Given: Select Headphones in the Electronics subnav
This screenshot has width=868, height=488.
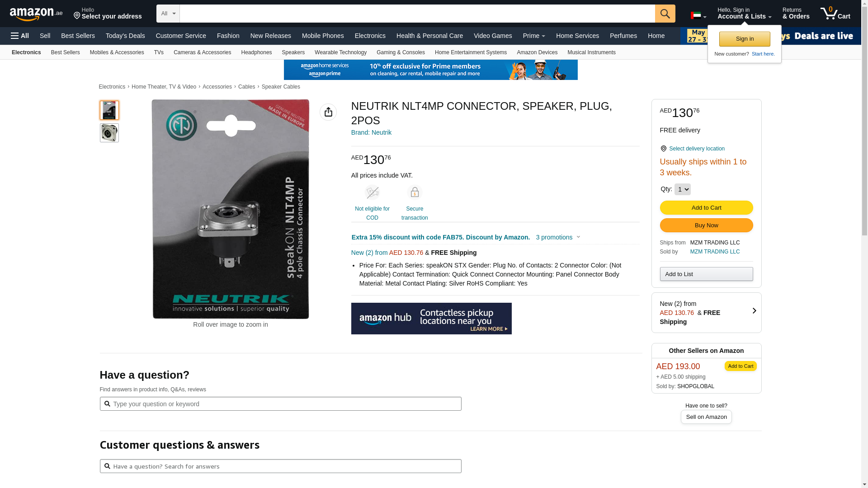Looking at the screenshot, I should point(256,52).
